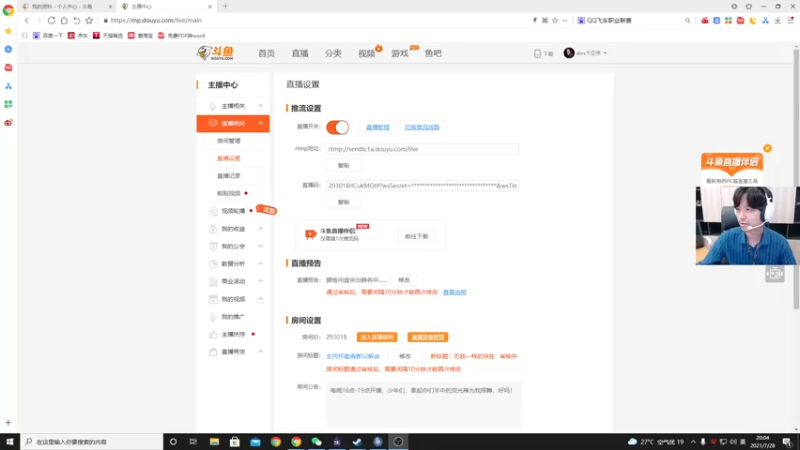The image size is (800, 450).
Task: Click the bookmark star in toolbar
Action: pyautogui.click(x=89, y=20)
